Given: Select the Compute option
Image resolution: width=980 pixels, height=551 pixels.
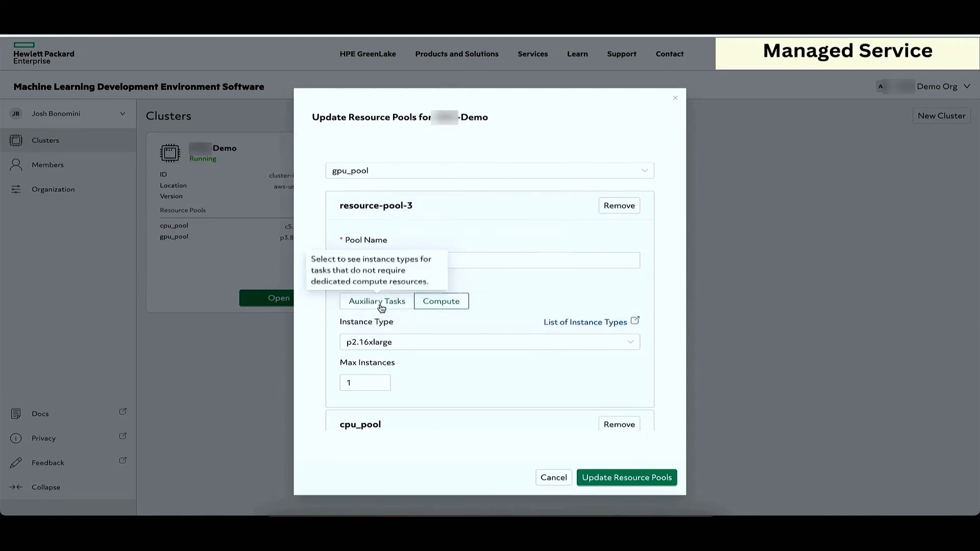Looking at the screenshot, I should click(x=441, y=301).
